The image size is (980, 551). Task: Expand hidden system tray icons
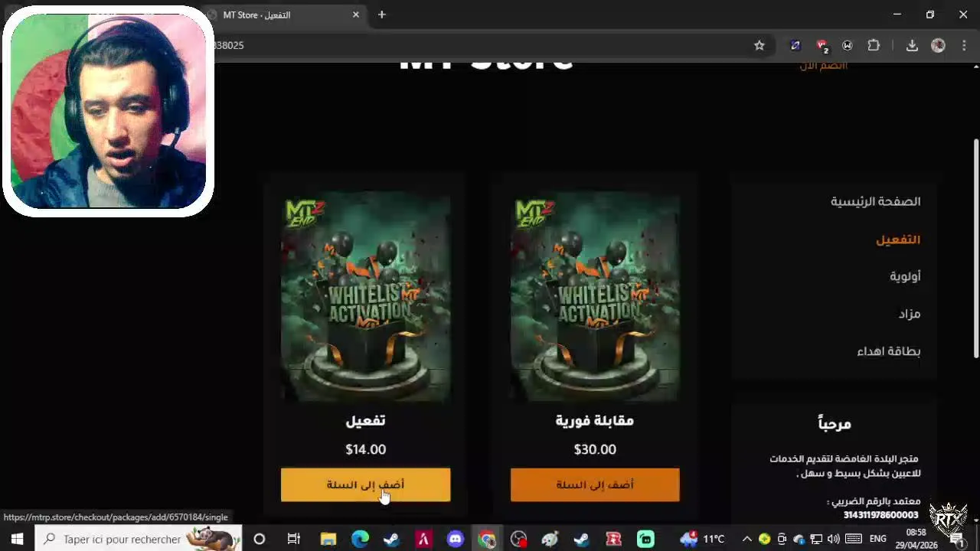747,539
